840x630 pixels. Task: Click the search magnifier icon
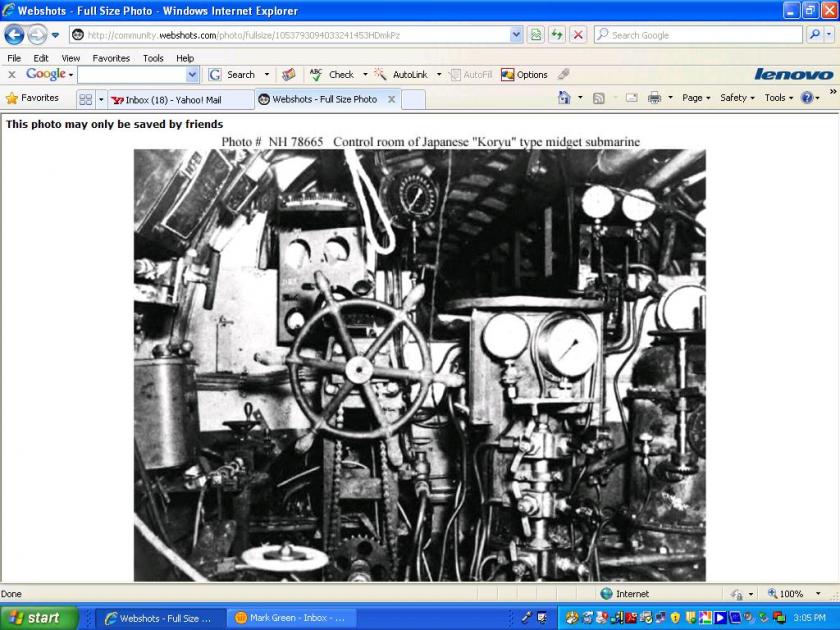pos(813,35)
